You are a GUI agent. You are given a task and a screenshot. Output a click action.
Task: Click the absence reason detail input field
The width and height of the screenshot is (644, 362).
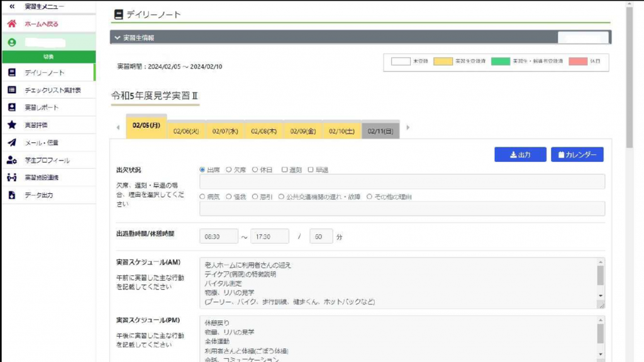click(402, 208)
